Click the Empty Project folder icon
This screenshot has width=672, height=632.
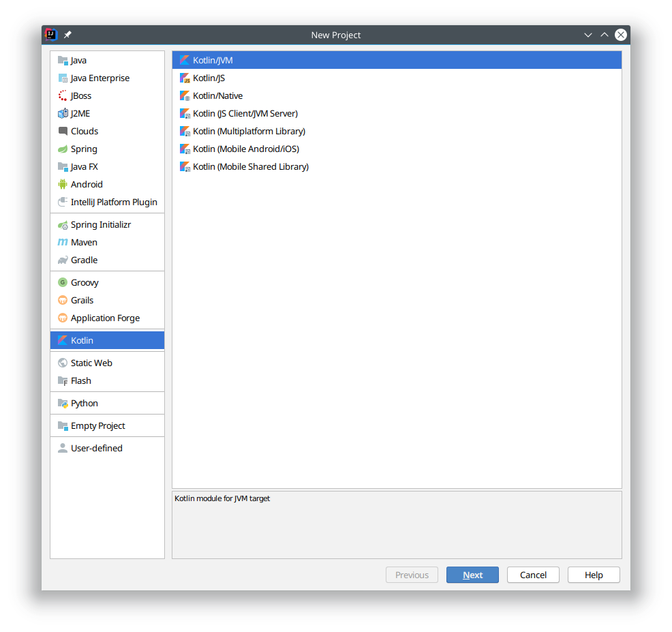[63, 425]
